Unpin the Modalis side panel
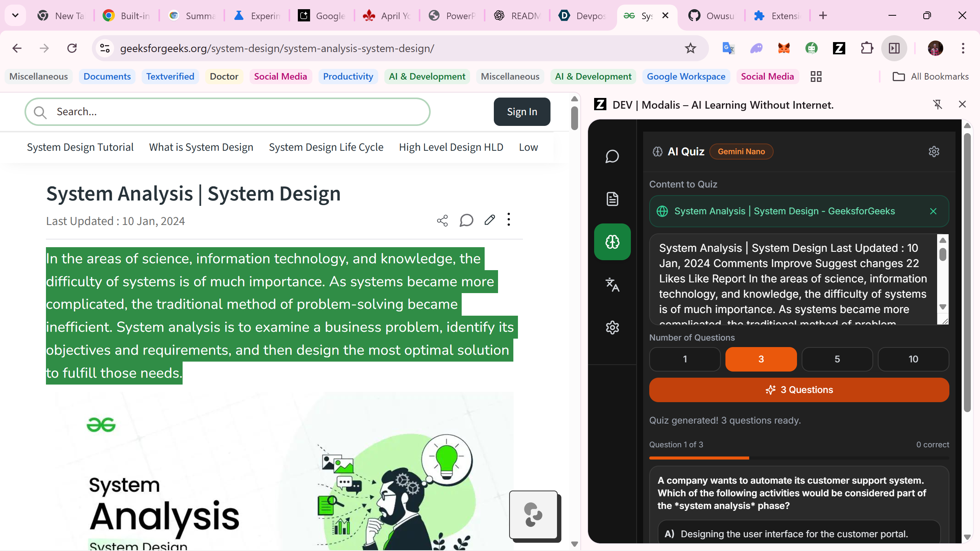Screen dimensions: 980x551 pos(938,104)
